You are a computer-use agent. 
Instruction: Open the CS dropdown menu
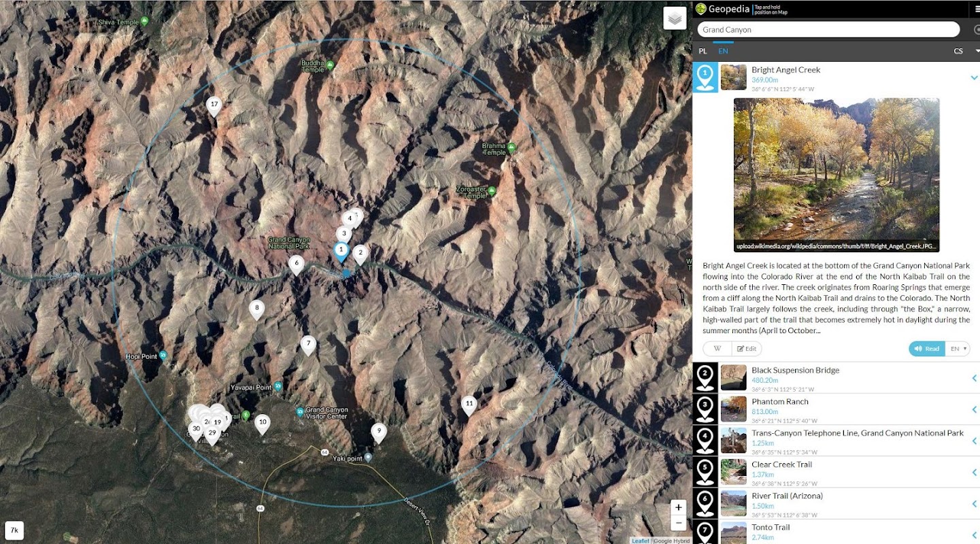966,51
